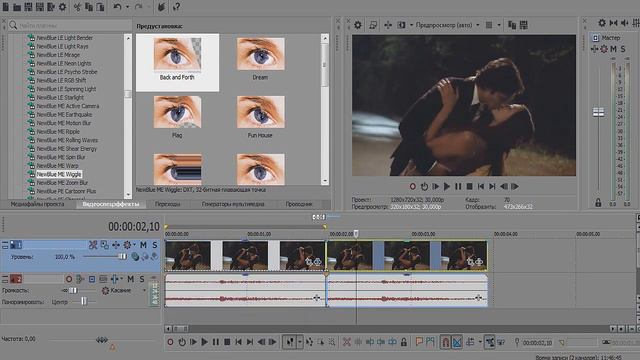Create a new project from the toolbar
The width and height of the screenshot is (640, 360).
tap(6, 7)
